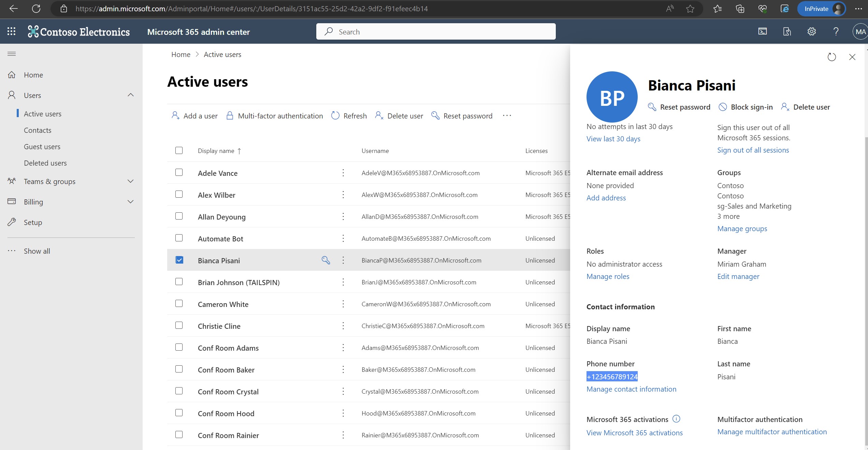Check the Automate Bot checkbox
Screen dimensions: 868x450
click(x=179, y=238)
